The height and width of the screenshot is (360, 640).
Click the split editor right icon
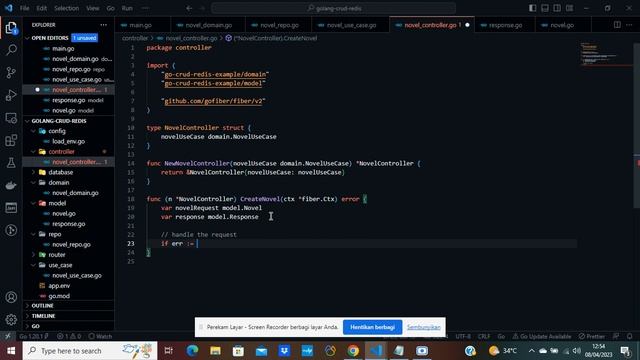[x=617, y=25]
